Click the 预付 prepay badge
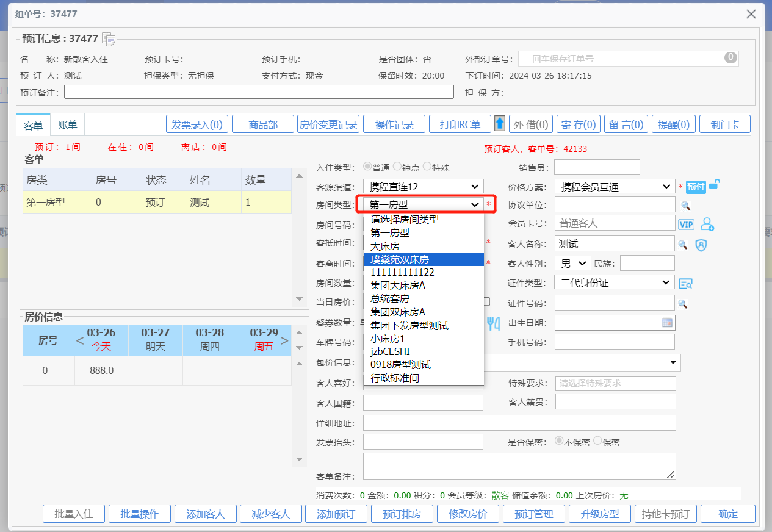This screenshot has width=772, height=532. point(696,187)
